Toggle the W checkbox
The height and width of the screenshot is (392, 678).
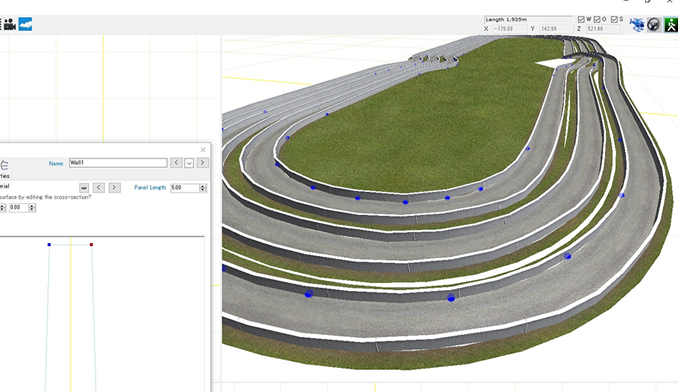tap(581, 19)
